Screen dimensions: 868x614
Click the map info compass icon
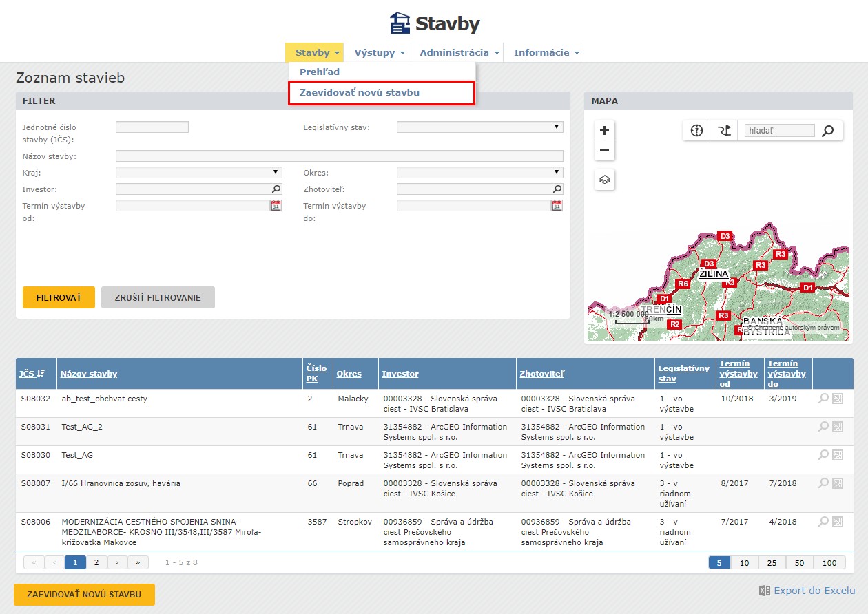click(x=696, y=131)
